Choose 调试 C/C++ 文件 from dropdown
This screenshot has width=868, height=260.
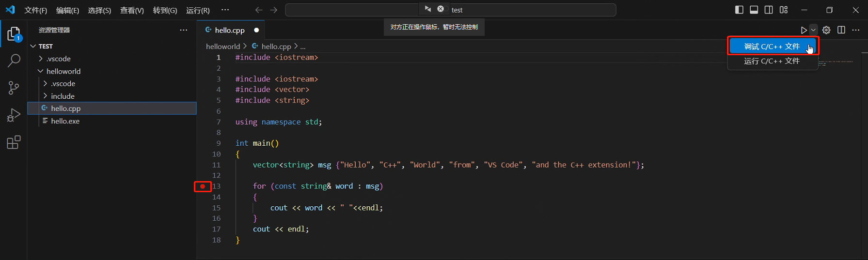[773, 46]
